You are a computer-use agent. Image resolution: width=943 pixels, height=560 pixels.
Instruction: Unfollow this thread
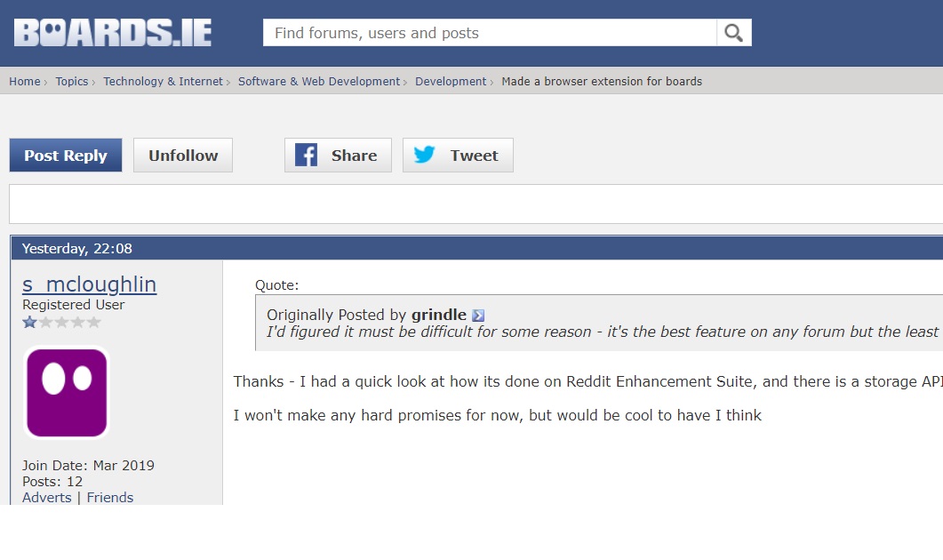click(183, 156)
